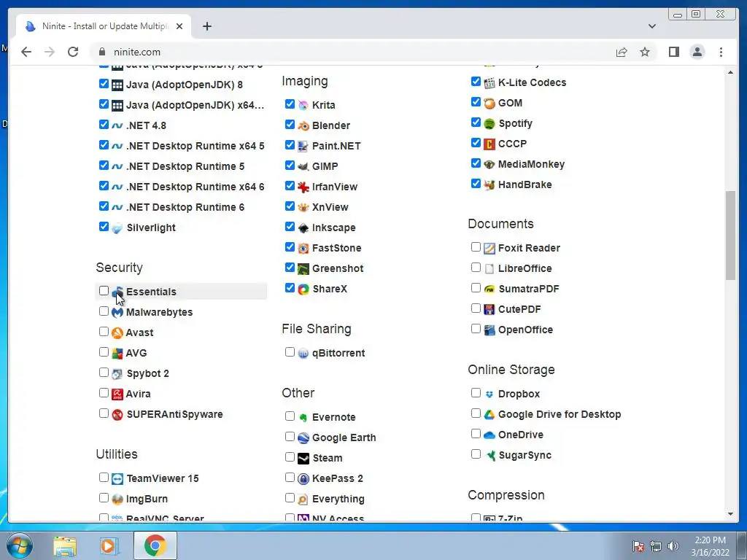Screen dimensions: 747x560
Task: Click the scrollbar down arrow
Action: click(730, 514)
